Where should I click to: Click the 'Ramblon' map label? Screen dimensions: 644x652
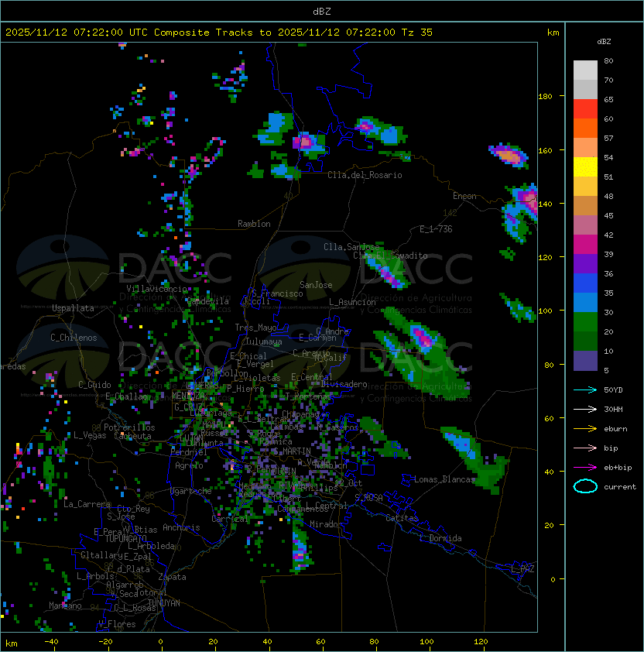tap(254, 224)
